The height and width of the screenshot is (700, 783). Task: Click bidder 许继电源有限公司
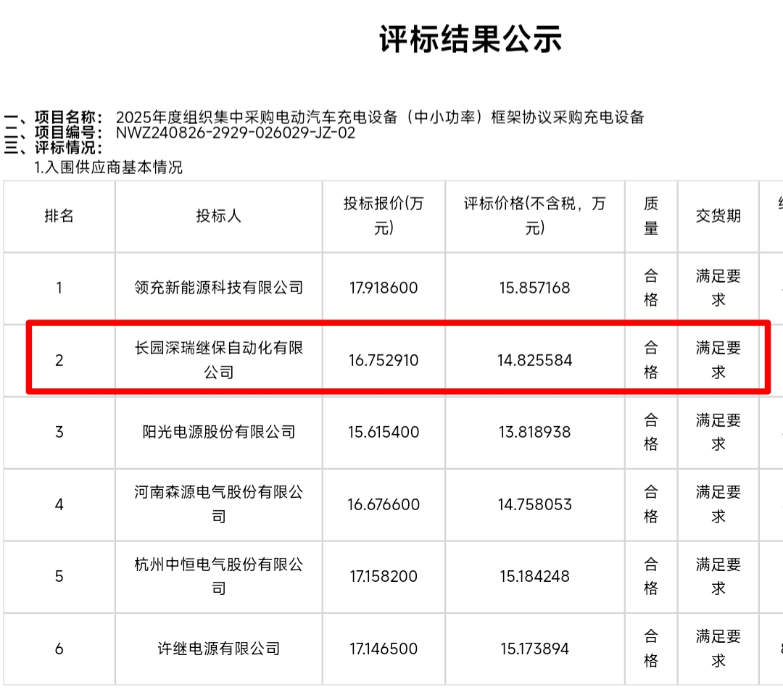click(219, 649)
